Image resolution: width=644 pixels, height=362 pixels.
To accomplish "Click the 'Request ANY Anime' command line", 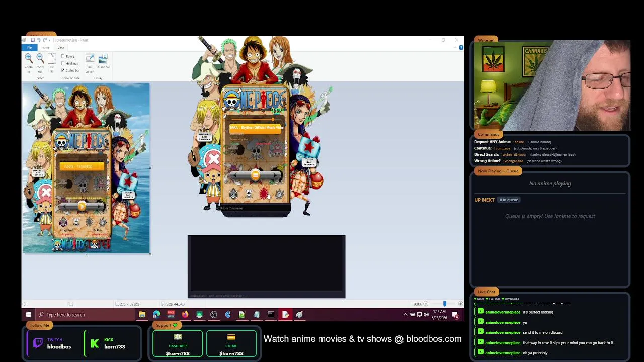I will (513, 142).
